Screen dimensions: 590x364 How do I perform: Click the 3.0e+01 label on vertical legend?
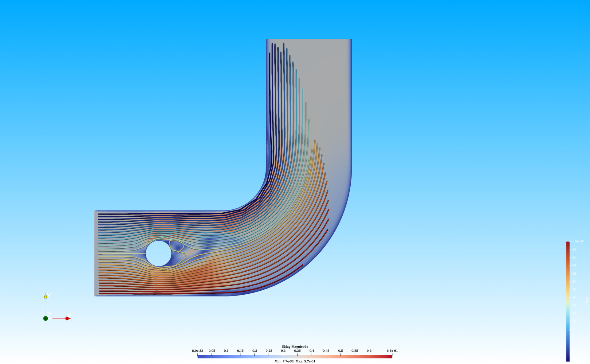click(x=578, y=242)
